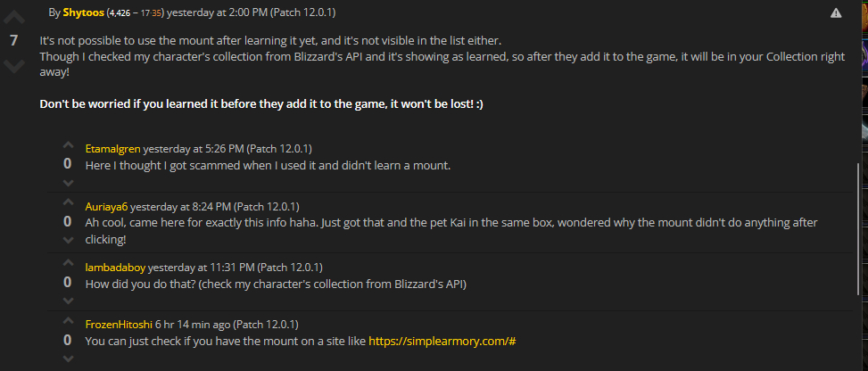Downvote Etamalgren's reply
This screenshot has width=868, height=371.
[68, 183]
